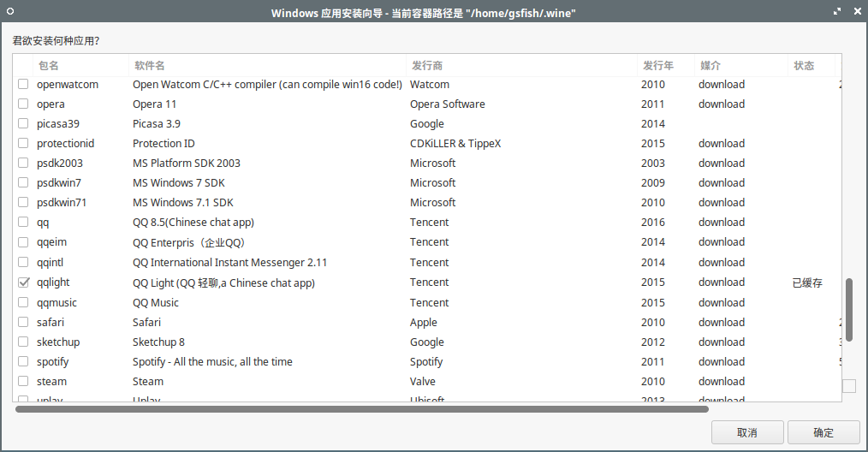The height and width of the screenshot is (452, 868).
Task: Sort by 发行年 column header
Action: pos(666,65)
